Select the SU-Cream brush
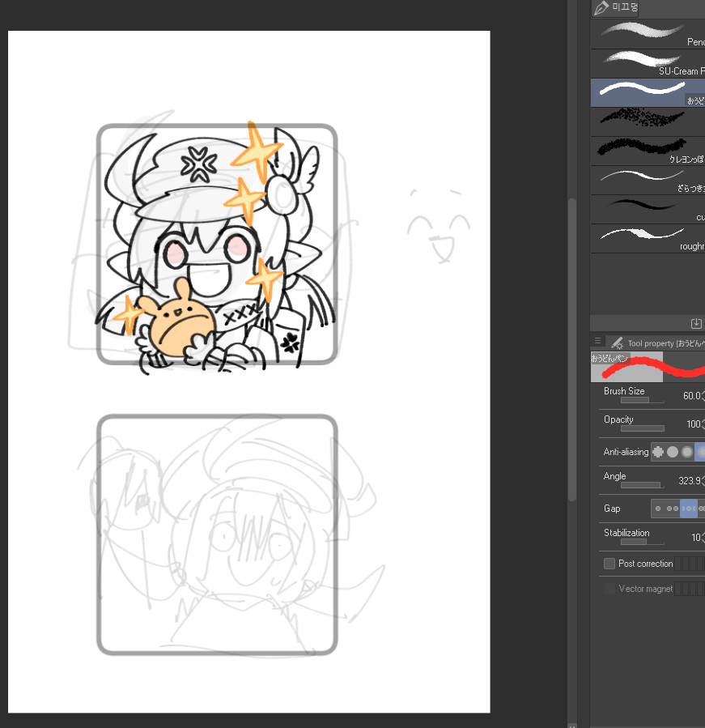The width and height of the screenshot is (705, 728). pos(648,64)
